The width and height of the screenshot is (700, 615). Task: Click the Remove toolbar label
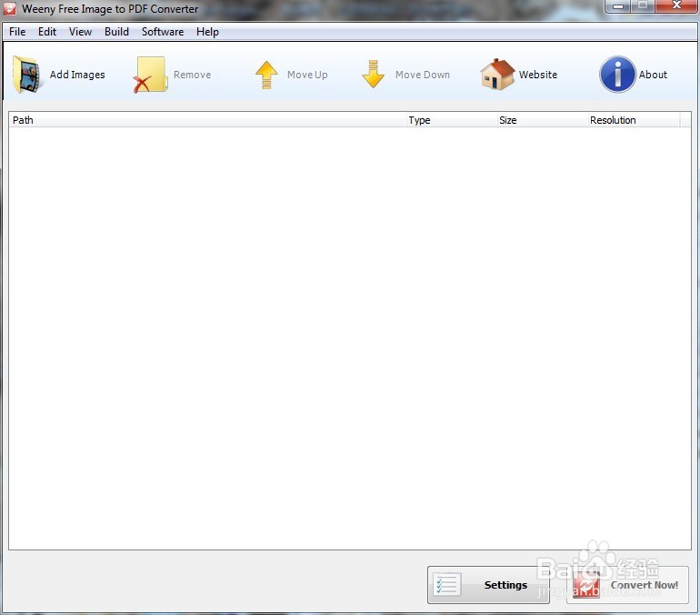[x=193, y=75]
